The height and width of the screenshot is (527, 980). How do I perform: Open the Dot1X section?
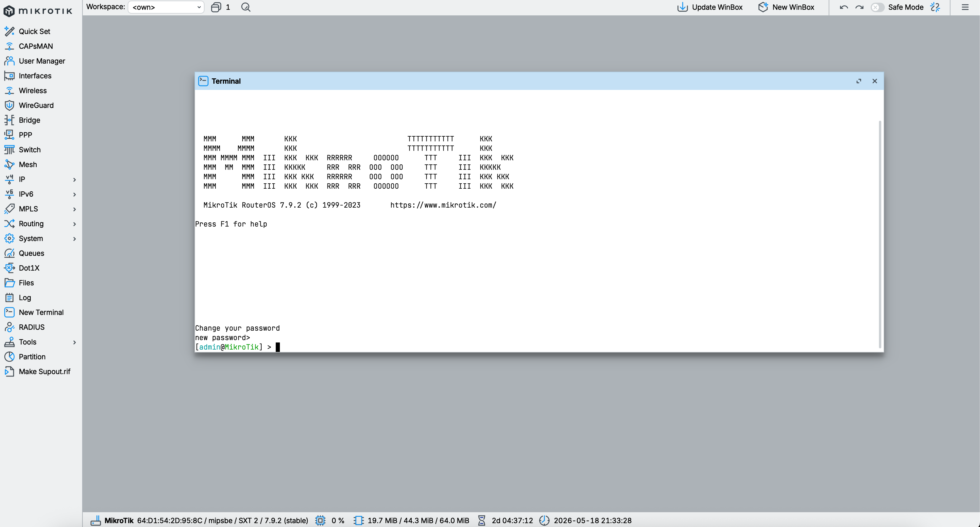(29, 268)
